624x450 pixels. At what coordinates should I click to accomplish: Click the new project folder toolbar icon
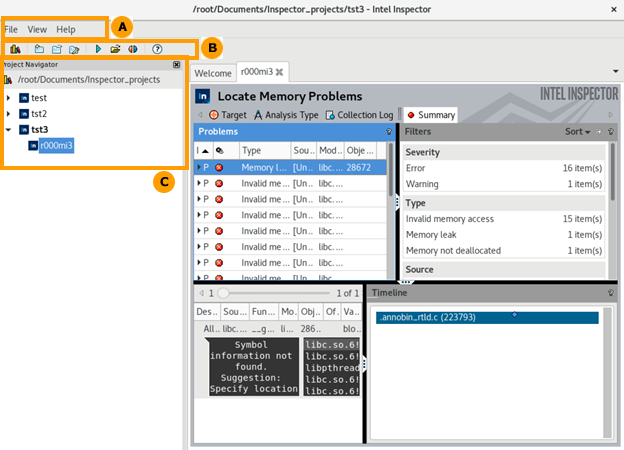coord(39,48)
